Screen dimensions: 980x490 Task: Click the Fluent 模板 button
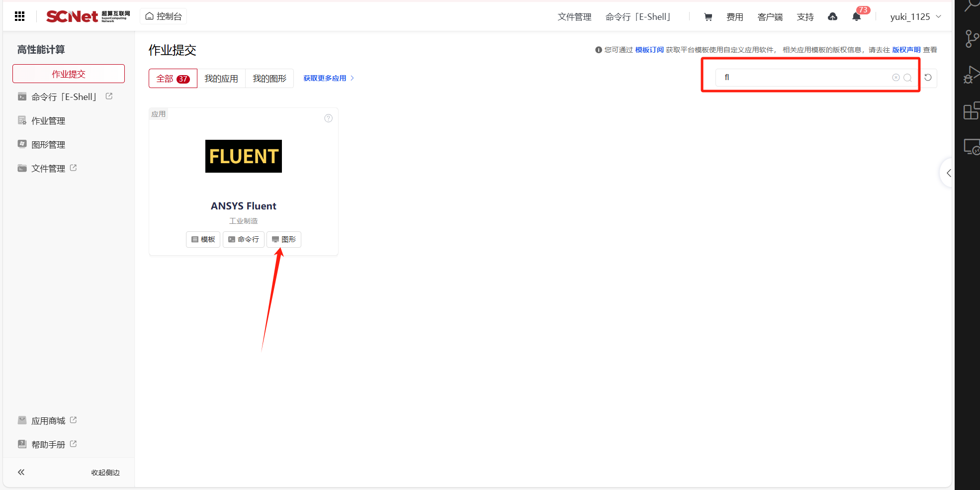(203, 240)
